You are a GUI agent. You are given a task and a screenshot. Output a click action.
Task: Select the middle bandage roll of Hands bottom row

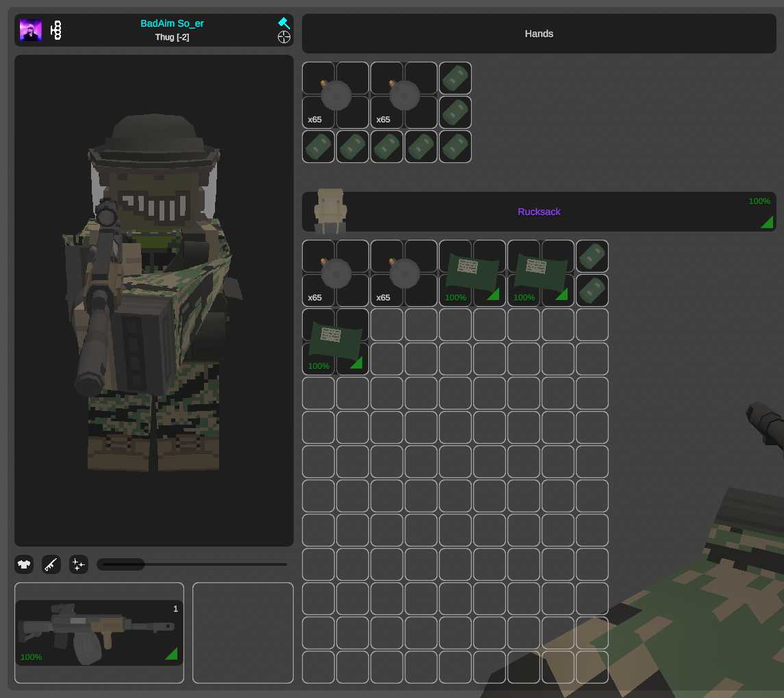click(x=387, y=147)
